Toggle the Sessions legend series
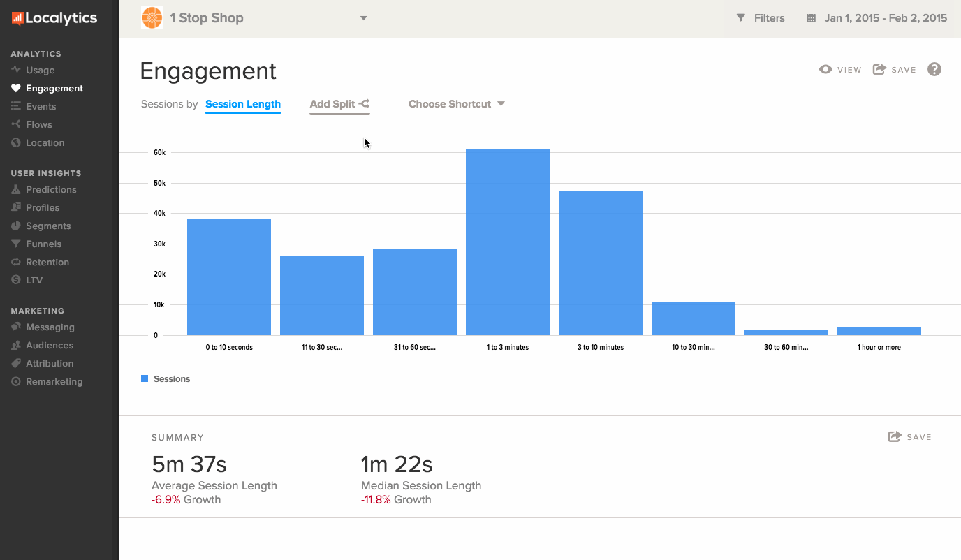The image size is (961, 560). coord(171,379)
